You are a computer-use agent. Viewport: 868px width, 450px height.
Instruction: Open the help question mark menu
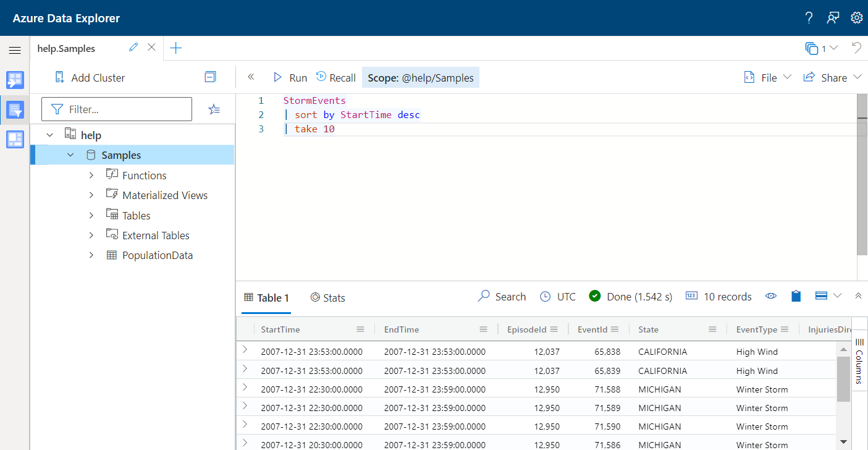coord(809,18)
